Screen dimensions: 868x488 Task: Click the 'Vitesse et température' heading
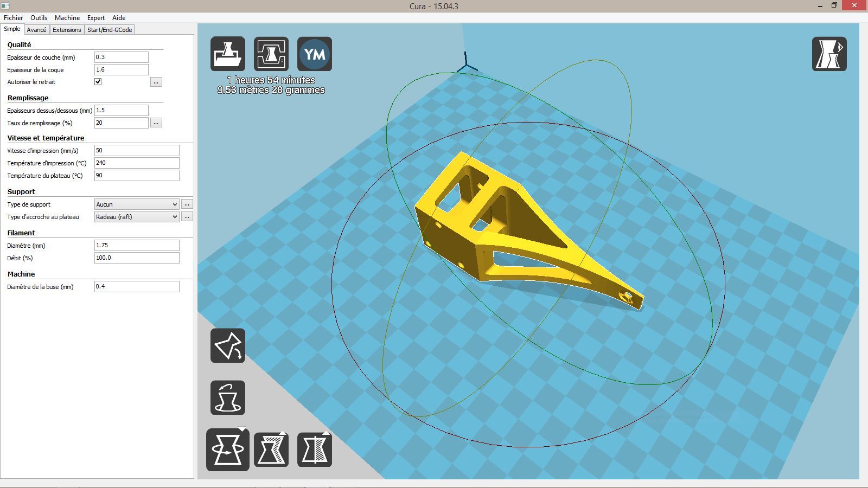point(46,138)
